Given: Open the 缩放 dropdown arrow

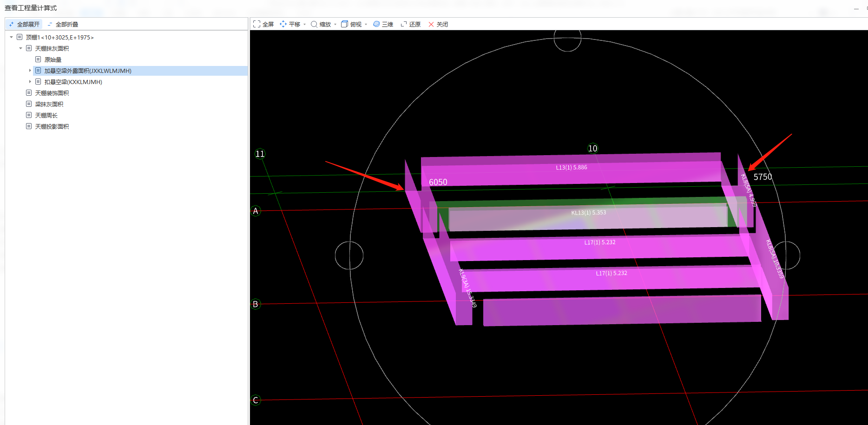Looking at the screenshot, I should [335, 25].
